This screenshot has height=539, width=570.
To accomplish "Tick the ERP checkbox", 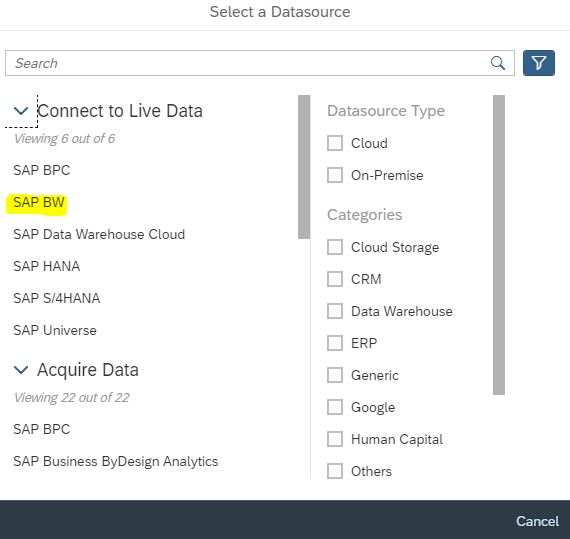I will click(334, 343).
